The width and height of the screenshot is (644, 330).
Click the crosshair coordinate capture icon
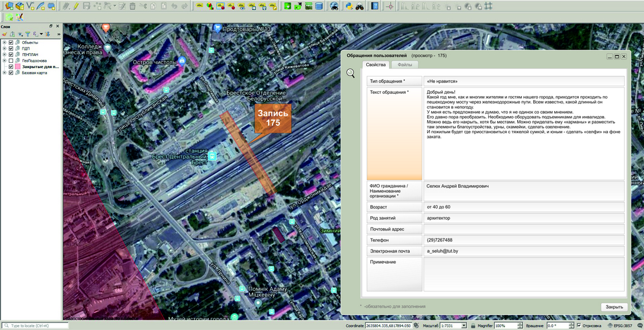[x=390, y=6]
